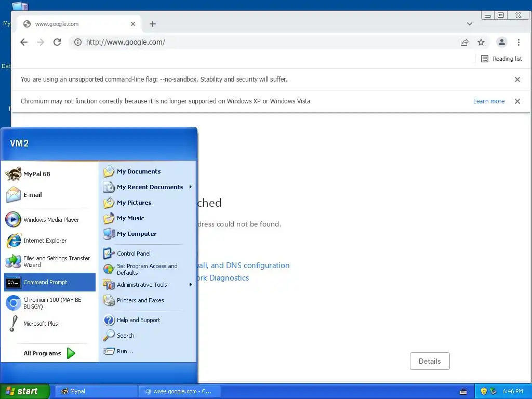Screen dimensions: 532x399
Task: Open Files and Settings Transfer Wizard
Action: click(49, 262)
